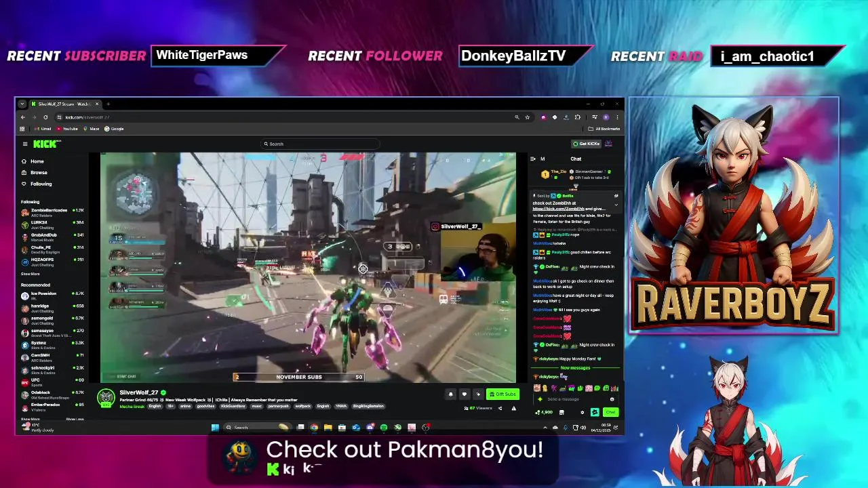Click the NOVEMBER SUBS goal bar

point(299,377)
